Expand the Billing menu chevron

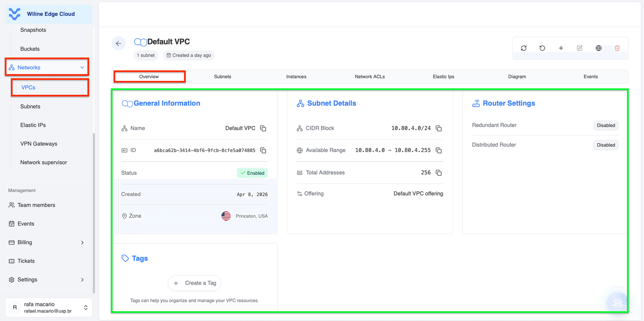82,243
